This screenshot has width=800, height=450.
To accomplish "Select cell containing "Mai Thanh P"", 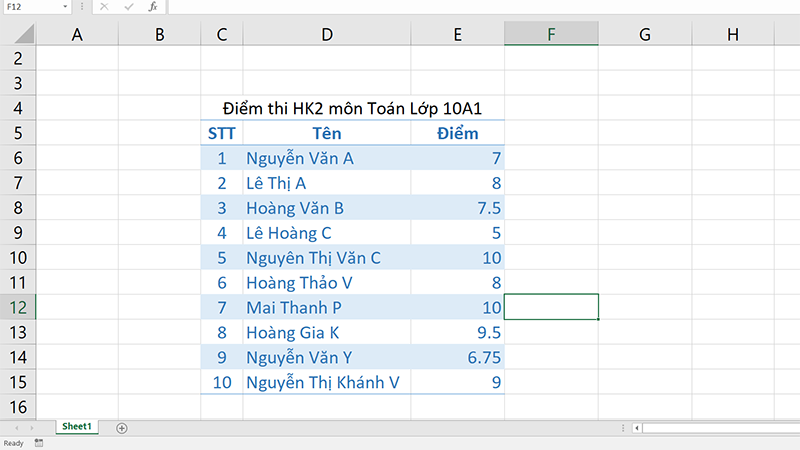I will [326, 306].
